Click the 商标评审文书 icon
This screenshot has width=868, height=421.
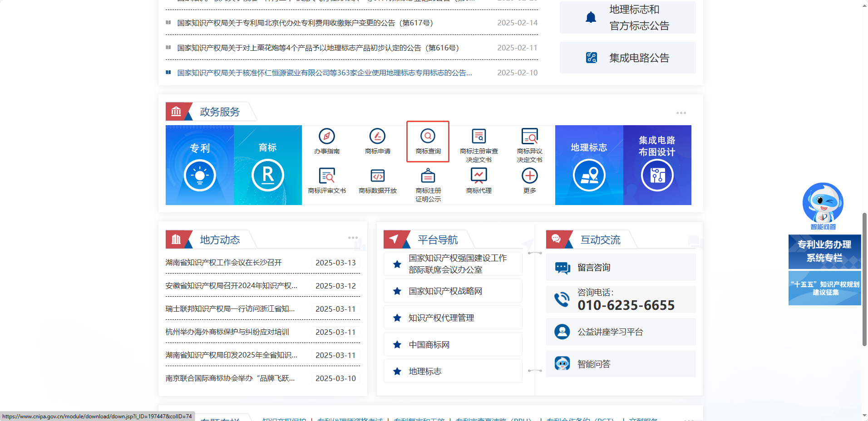point(327,176)
